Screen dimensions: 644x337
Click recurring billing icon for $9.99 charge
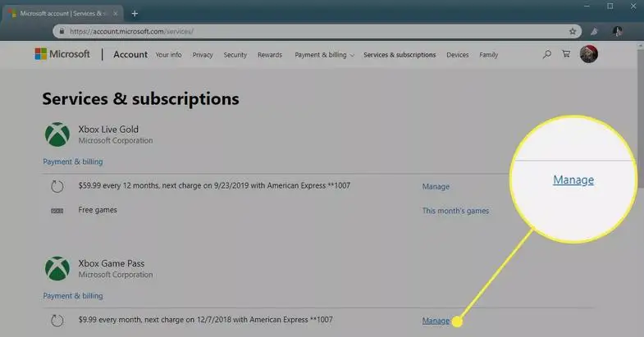pos(57,320)
